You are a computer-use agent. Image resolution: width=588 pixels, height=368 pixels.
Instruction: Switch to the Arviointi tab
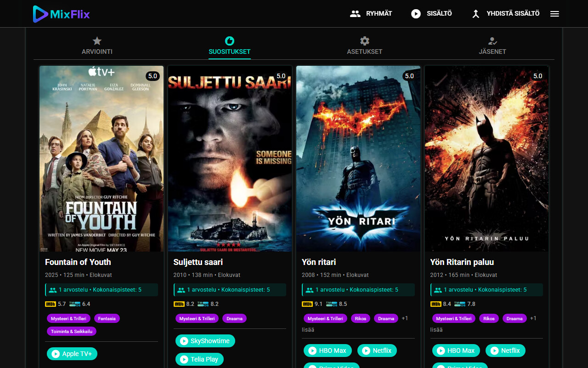tap(97, 46)
